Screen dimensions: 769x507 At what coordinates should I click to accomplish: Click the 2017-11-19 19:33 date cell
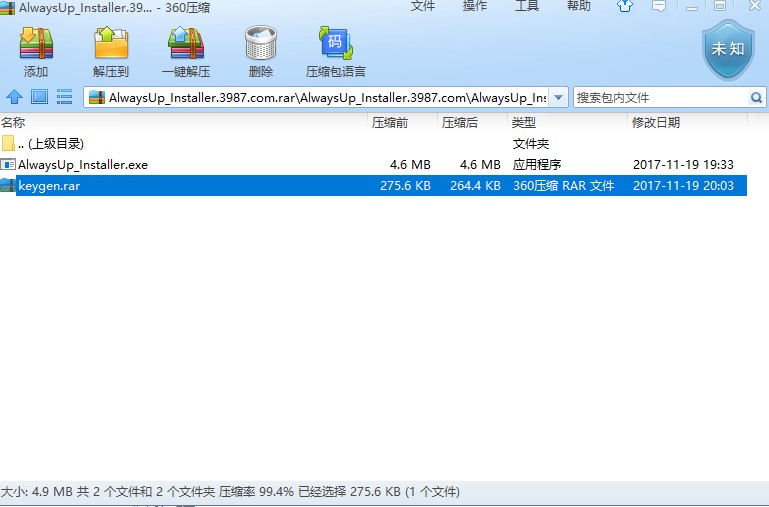(x=683, y=165)
